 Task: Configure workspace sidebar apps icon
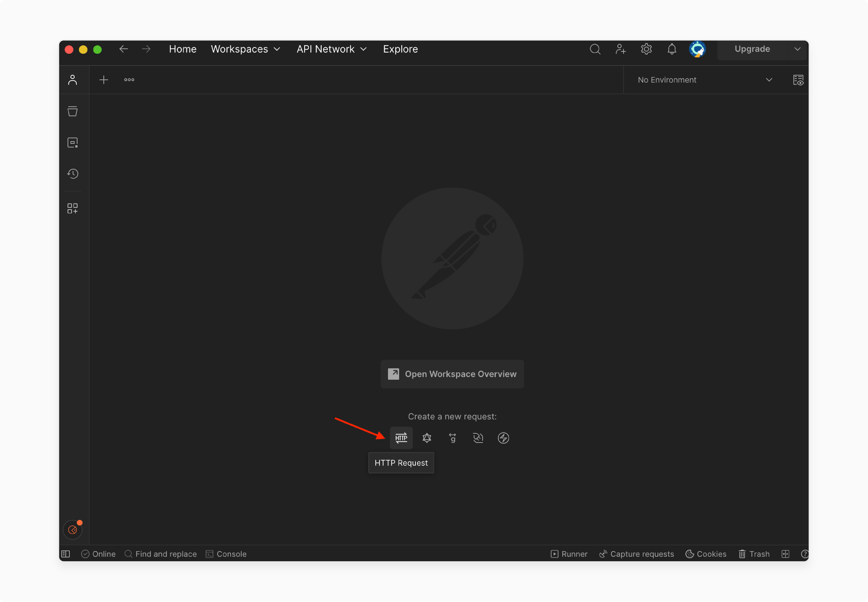coord(72,208)
